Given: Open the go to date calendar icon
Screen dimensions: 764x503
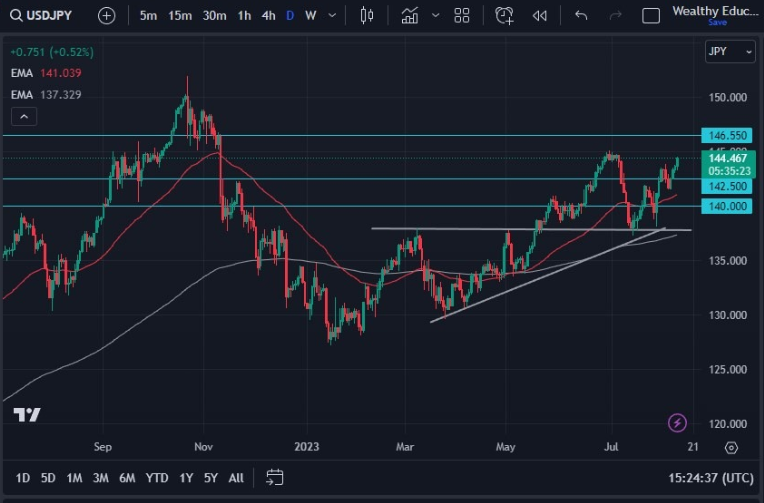Looking at the screenshot, I should click(276, 477).
